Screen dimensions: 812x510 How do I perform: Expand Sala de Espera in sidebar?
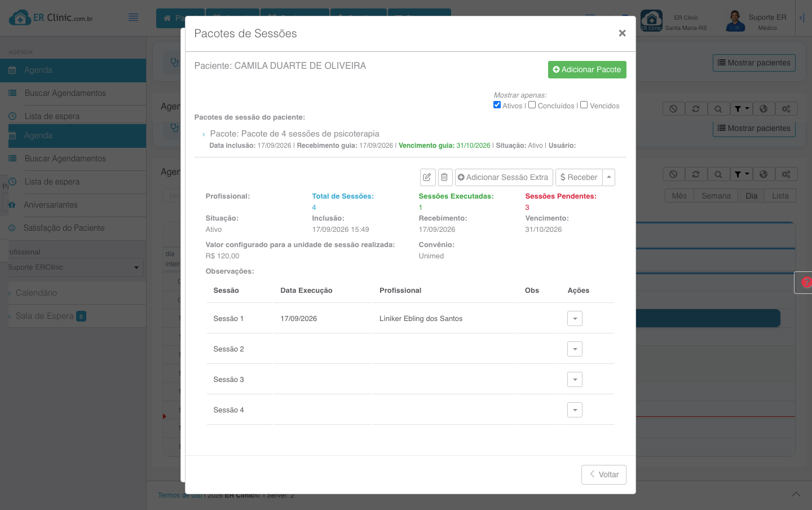tap(45, 316)
